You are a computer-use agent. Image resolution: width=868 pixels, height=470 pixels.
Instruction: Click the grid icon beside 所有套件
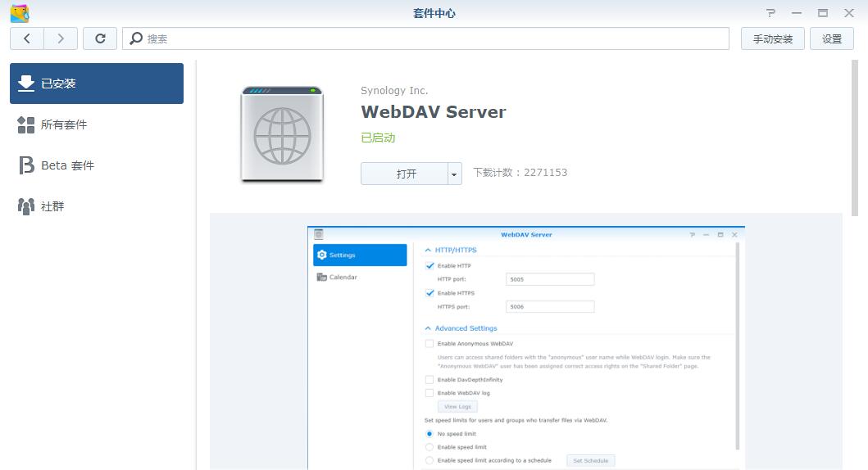[26, 125]
